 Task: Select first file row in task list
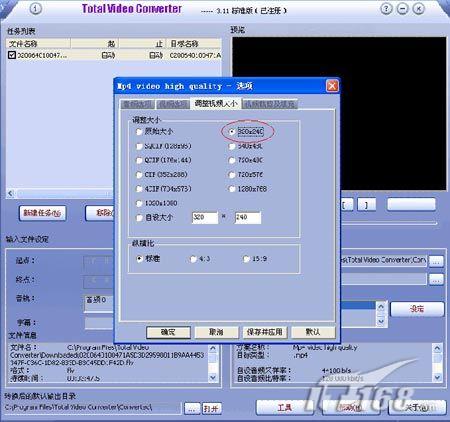point(114,55)
